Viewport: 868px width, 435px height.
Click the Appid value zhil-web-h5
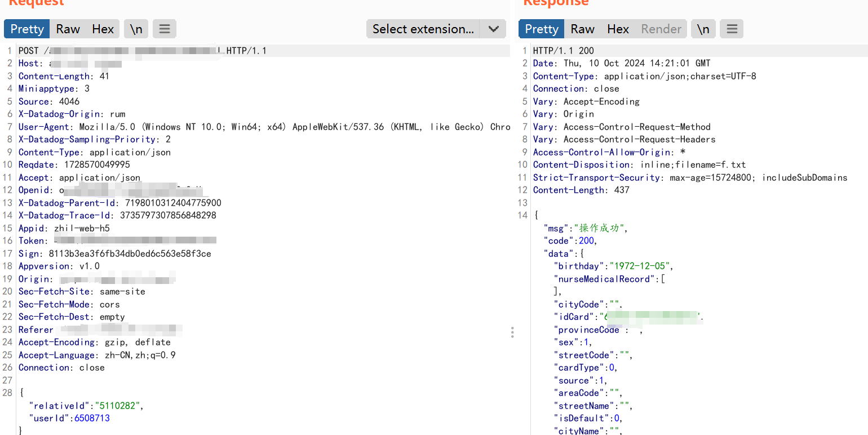point(82,228)
